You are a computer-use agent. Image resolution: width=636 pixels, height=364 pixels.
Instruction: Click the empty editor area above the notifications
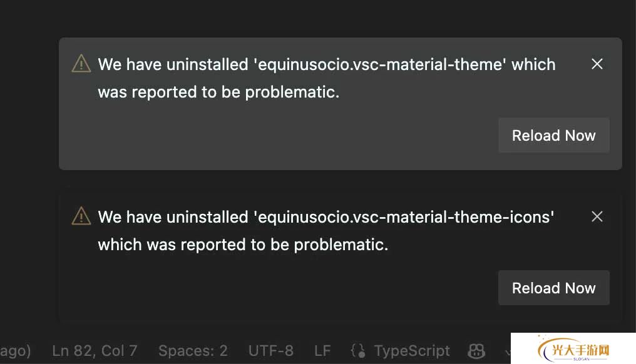click(x=313, y=18)
